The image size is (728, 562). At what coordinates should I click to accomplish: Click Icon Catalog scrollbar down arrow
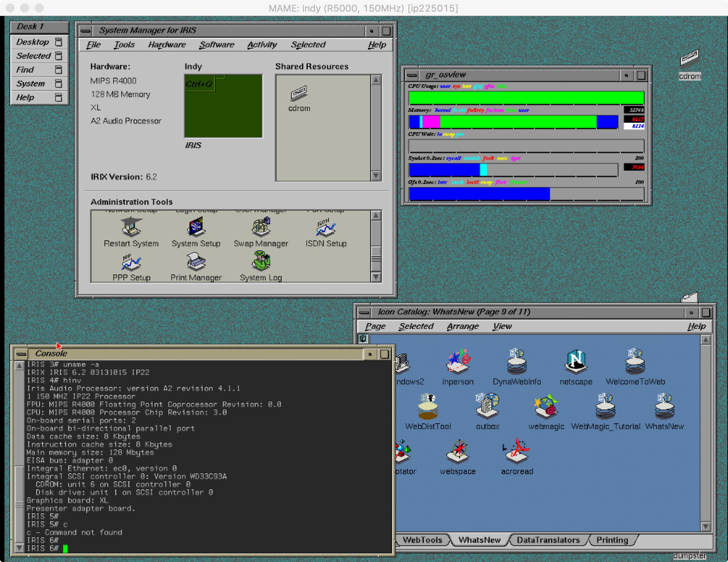pos(705,526)
